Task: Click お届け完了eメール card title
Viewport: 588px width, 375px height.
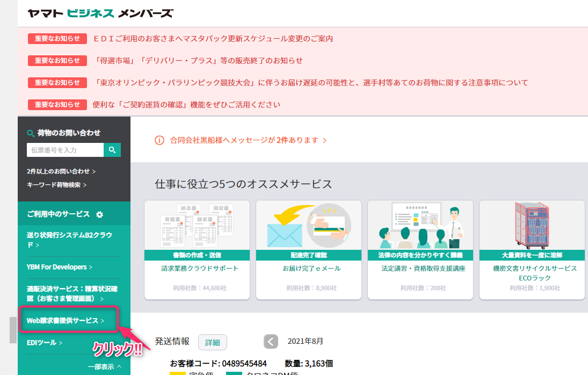Action: point(311,269)
